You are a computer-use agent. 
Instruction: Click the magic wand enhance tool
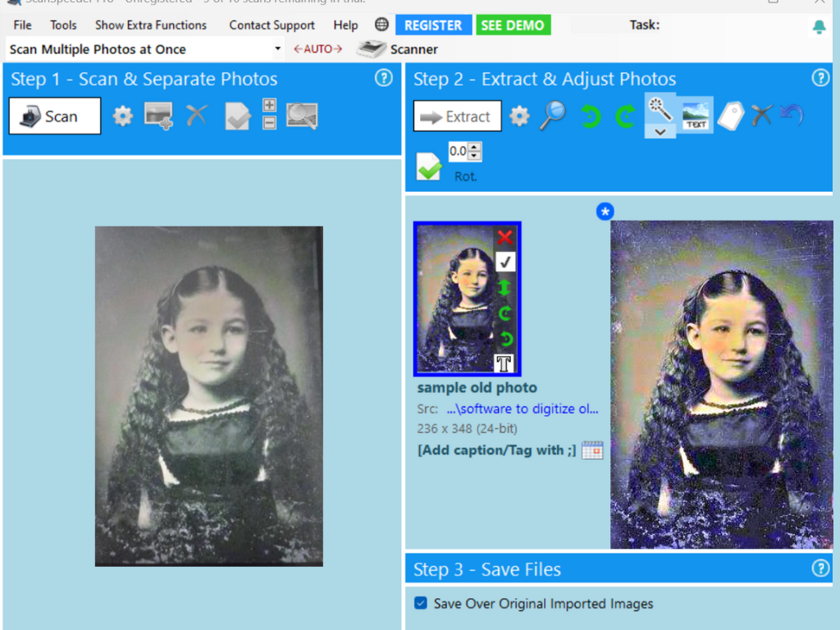[660, 109]
